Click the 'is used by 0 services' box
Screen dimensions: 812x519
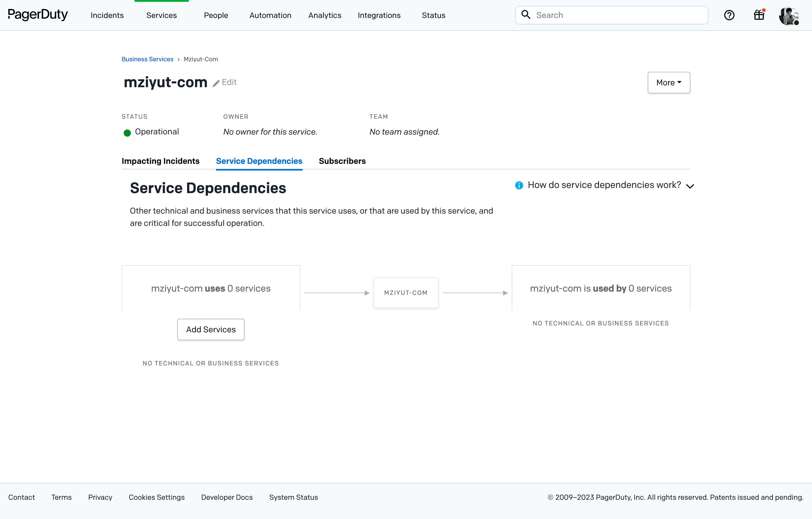(601, 288)
